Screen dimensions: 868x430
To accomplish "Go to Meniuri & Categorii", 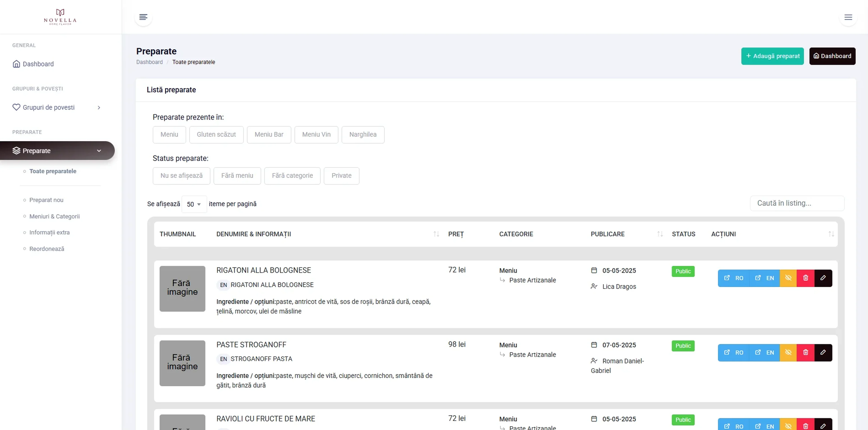I will click(55, 216).
